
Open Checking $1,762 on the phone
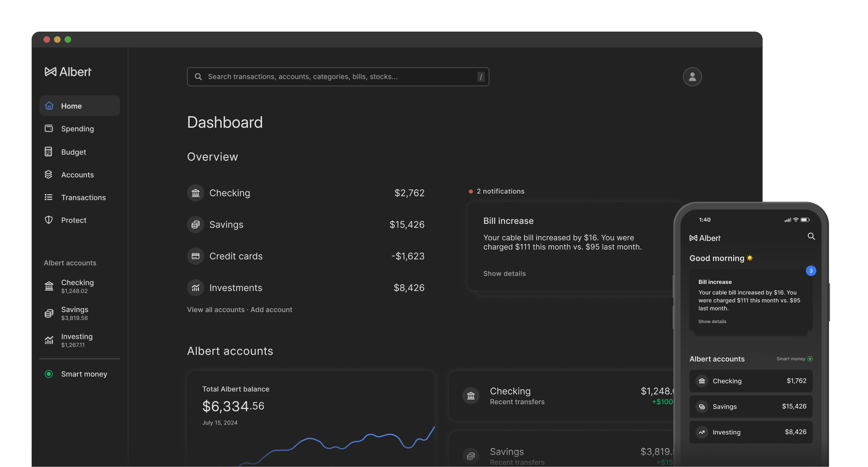751,381
